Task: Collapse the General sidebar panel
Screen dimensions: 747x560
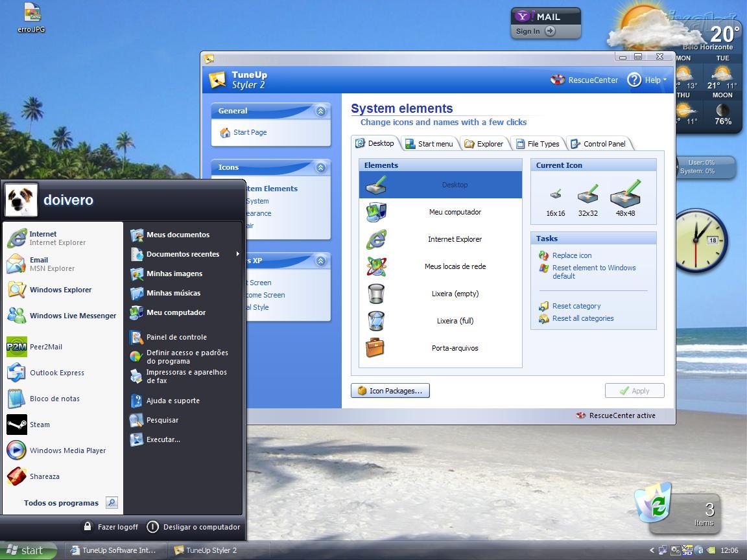Action: [321, 111]
